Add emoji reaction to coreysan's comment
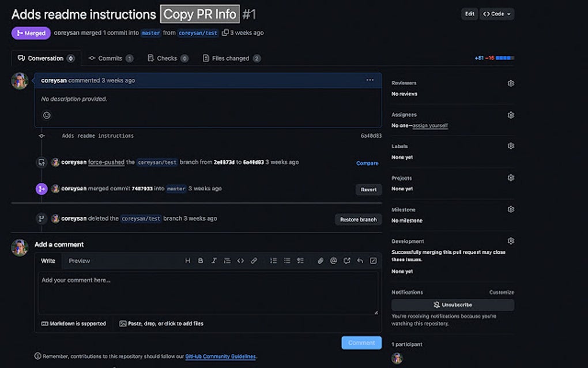 [47, 115]
